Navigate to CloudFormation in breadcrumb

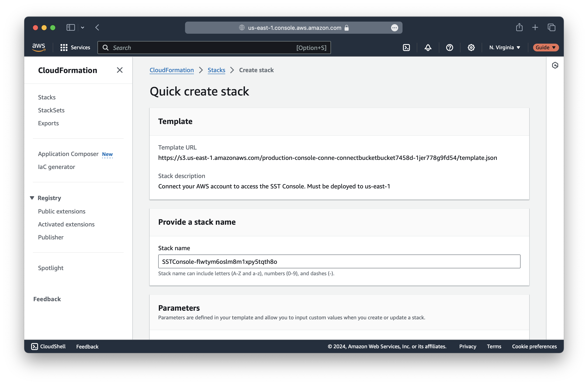coord(171,70)
